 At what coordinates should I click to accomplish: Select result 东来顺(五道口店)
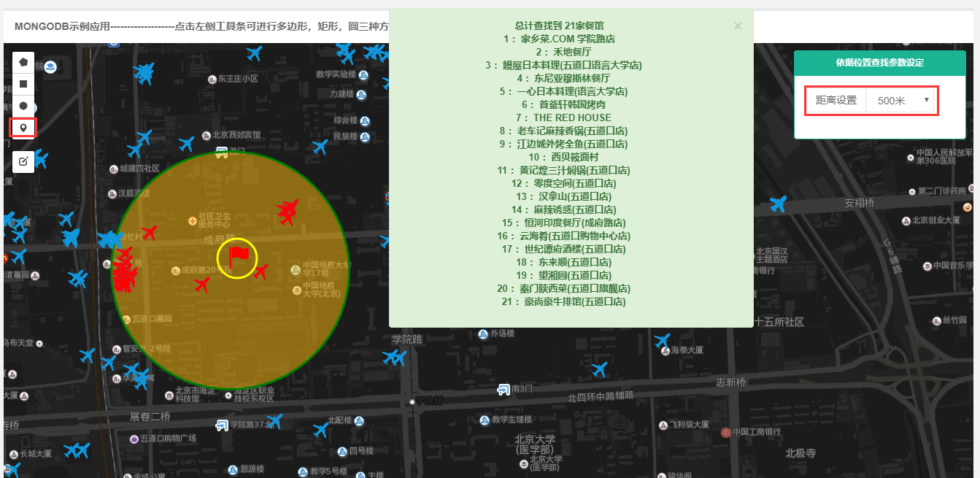click(x=564, y=262)
